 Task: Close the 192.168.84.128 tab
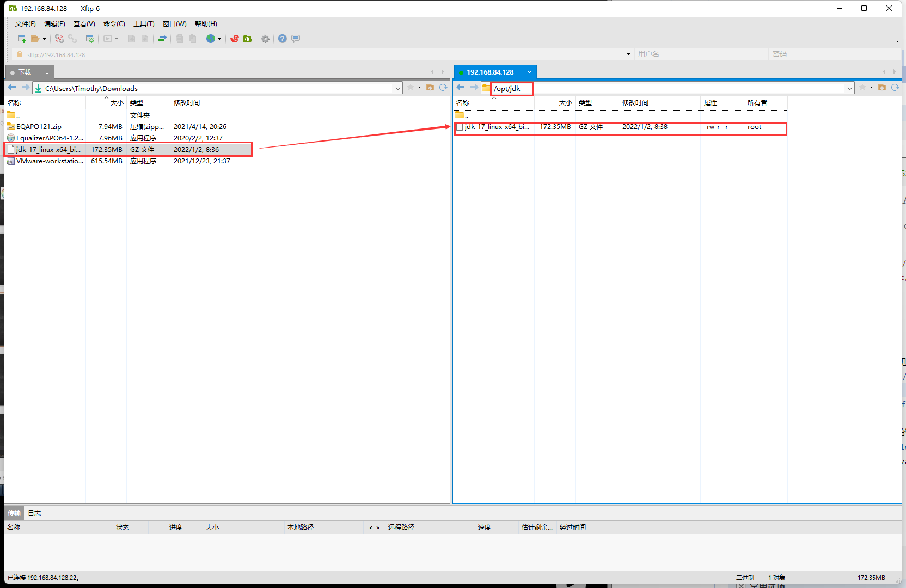tap(529, 72)
